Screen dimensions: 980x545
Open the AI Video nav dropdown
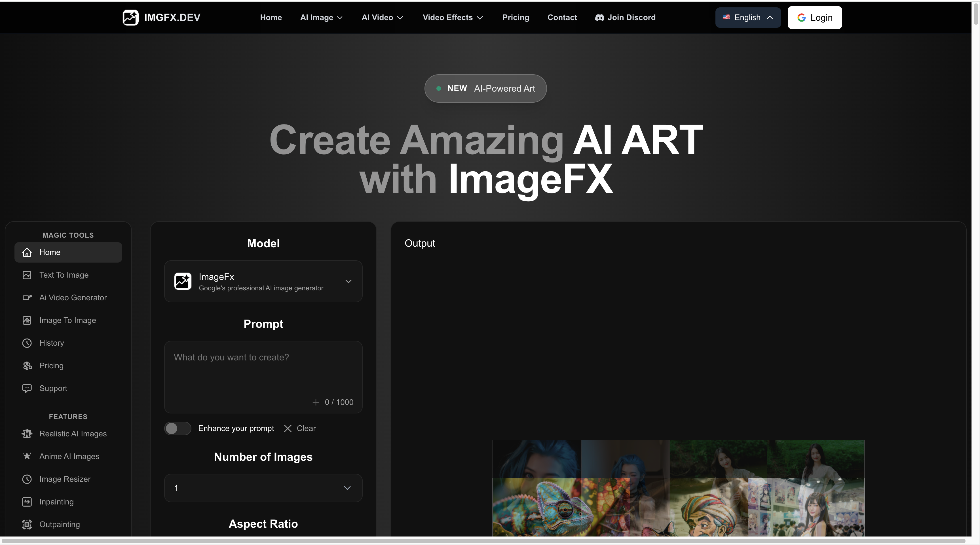[x=382, y=18]
